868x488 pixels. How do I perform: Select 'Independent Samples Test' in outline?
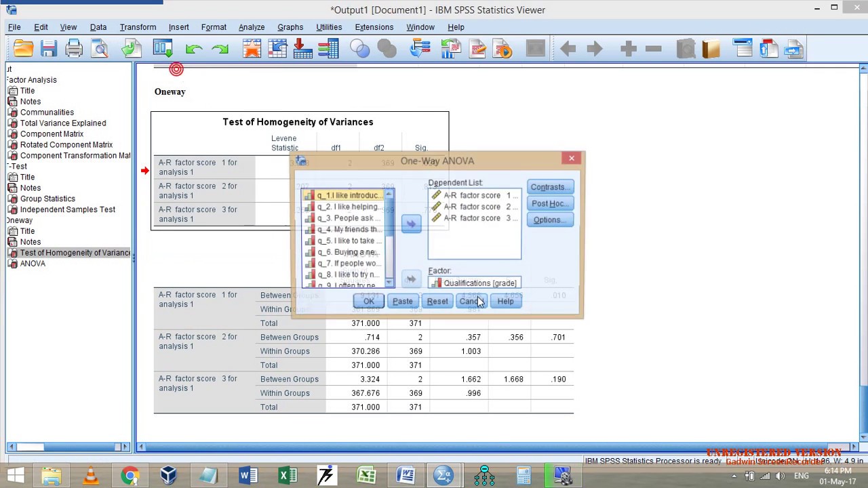pos(68,209)
